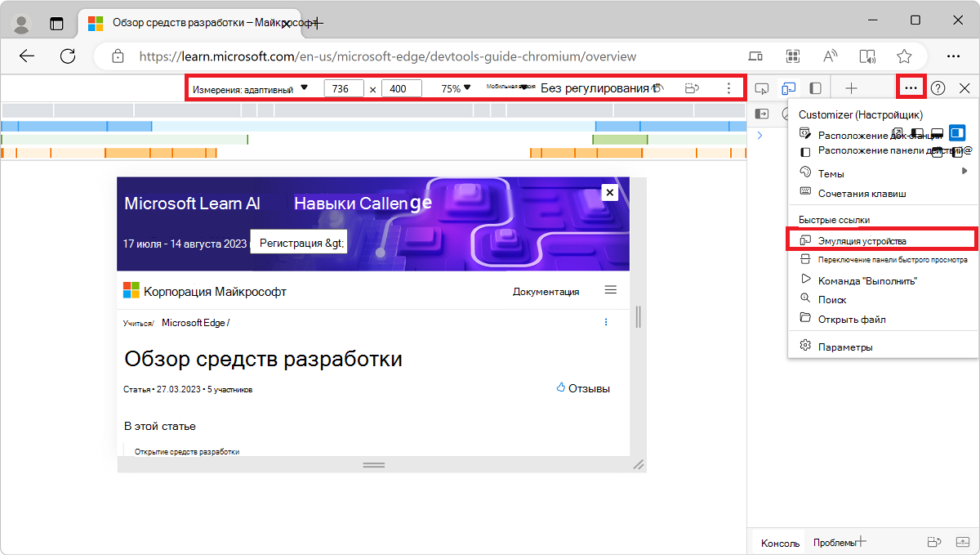Image resolution: width=980 pixels, height=555 pixels.
Task: Add a new DevTools tool with the plus icon
Action: click(x=852, y=87)
